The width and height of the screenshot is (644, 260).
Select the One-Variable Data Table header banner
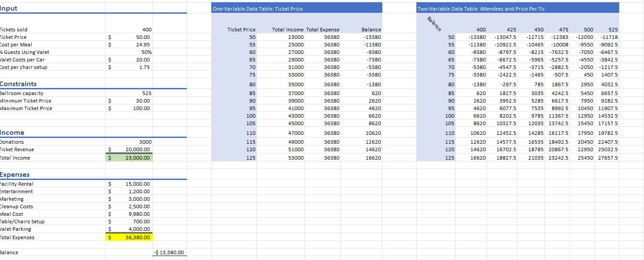297,8
